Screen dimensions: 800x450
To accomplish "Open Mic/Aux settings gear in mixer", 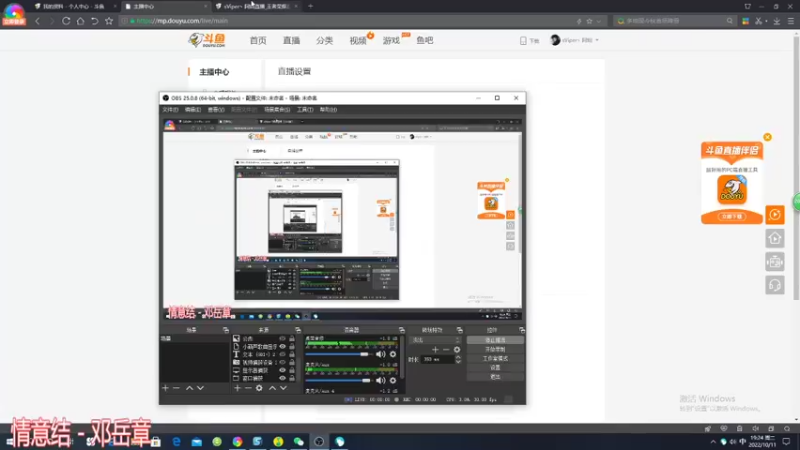I will [x=393, y=380].
